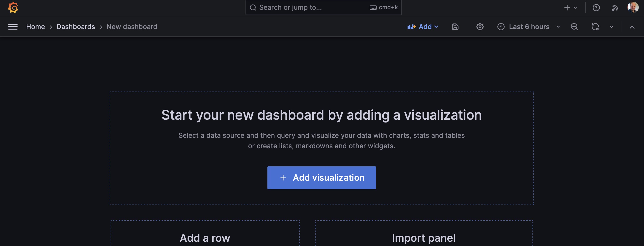
Task: Collapse the top toolbar with up chevron
Action: (632, 27)
